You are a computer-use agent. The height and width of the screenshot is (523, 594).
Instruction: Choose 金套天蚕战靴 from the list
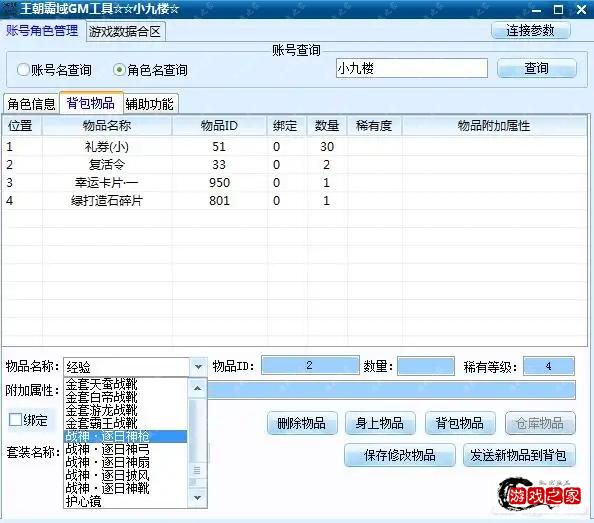[125, 384]
